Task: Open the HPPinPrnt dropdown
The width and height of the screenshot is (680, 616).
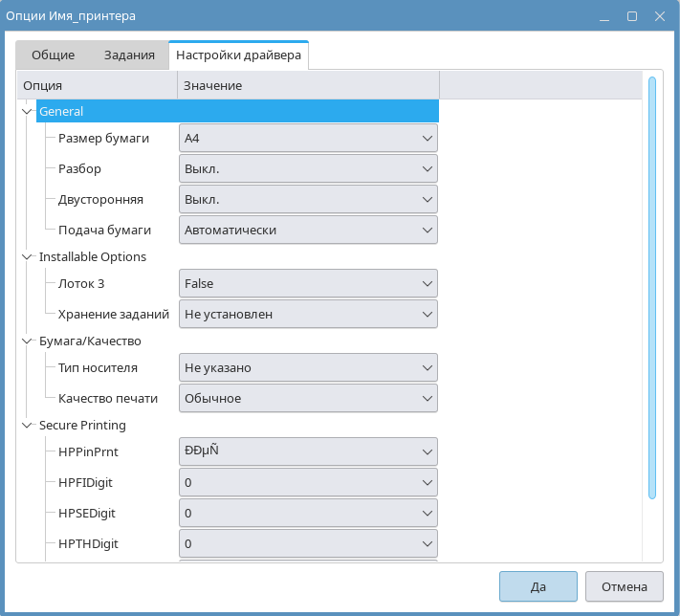Action: coord(308,451)
